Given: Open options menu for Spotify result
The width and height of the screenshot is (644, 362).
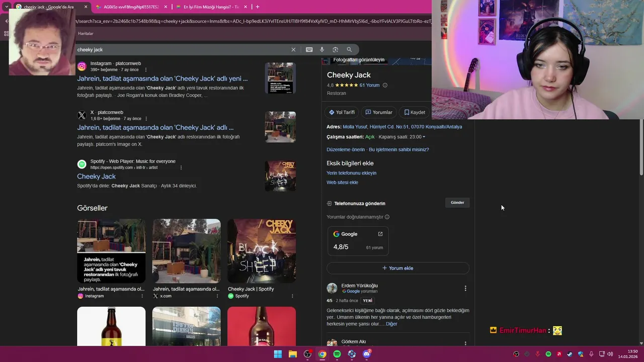Looking at the screenshot, I should pyautogui.click(x=181, y=168).
